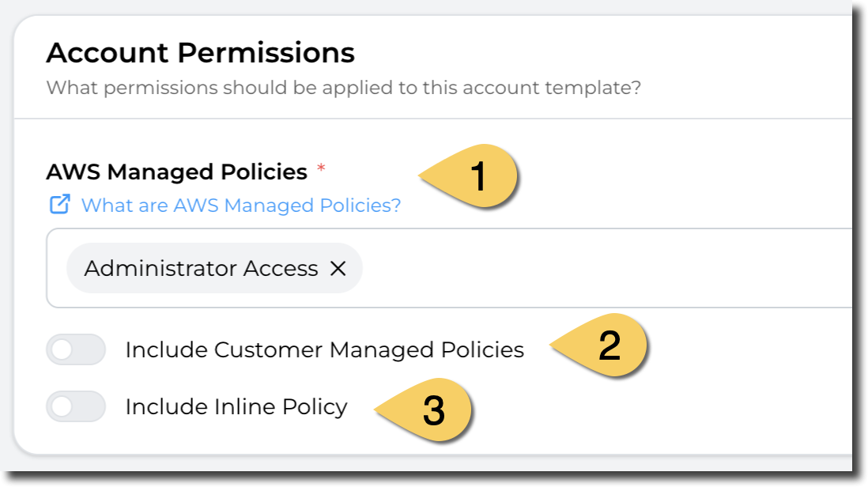This screenshot has height=487, width=868.
Task: Click the Account Permissions heading
Action: (x=200, y=53)
